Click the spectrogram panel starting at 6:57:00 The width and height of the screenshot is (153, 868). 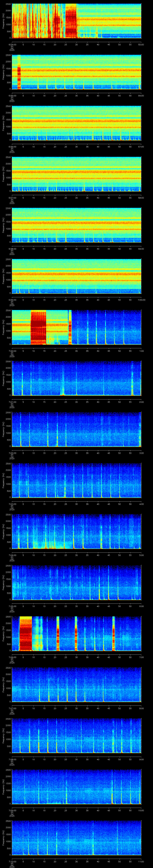click(x=76, y=174)
